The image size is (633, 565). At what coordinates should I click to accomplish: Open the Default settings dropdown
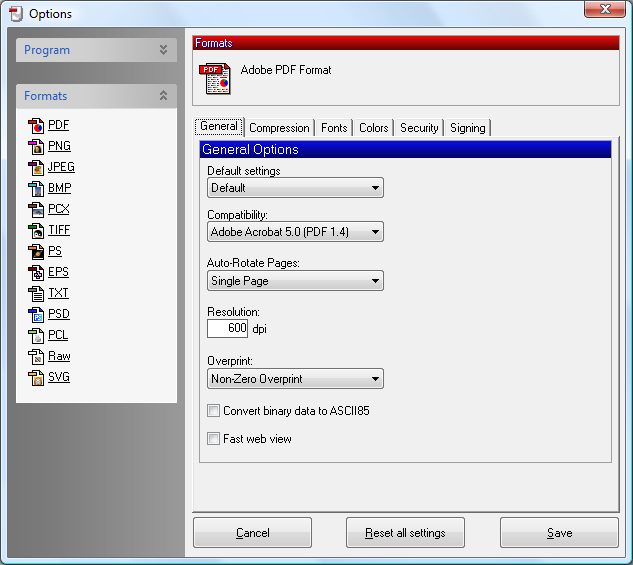coord(295,188)
